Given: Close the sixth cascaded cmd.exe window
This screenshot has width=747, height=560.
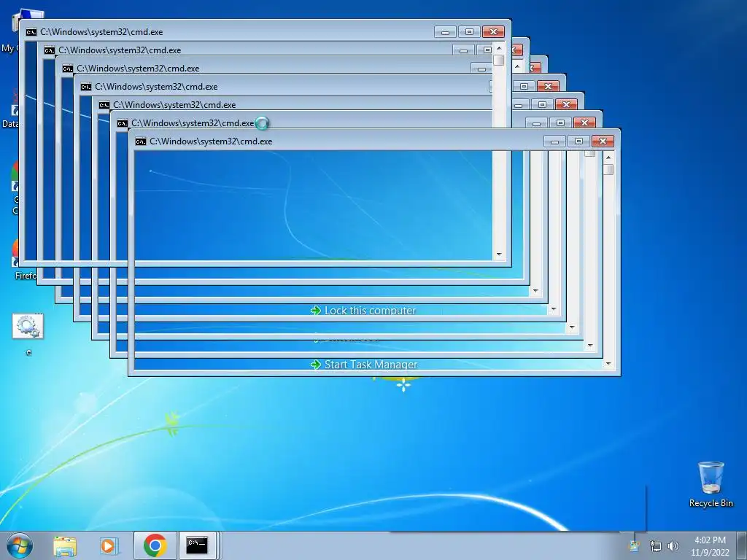Looking at the screenshot, I should 584,122.
